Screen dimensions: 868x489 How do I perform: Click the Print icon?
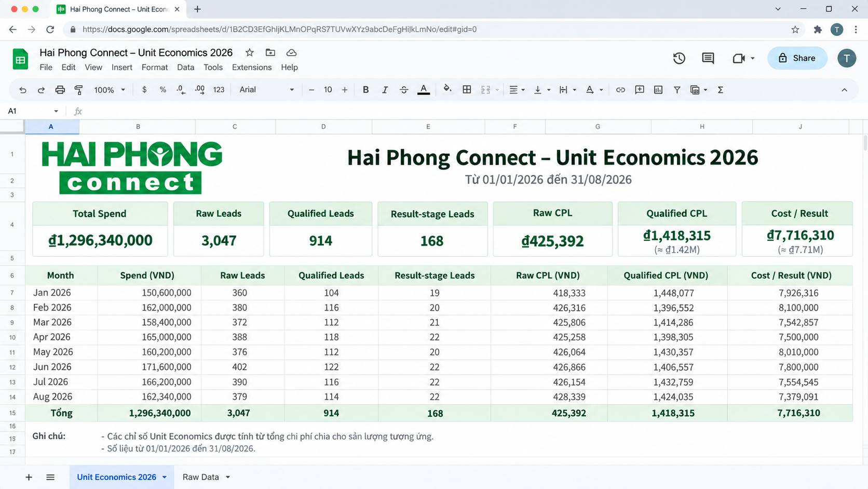[60, 90]
